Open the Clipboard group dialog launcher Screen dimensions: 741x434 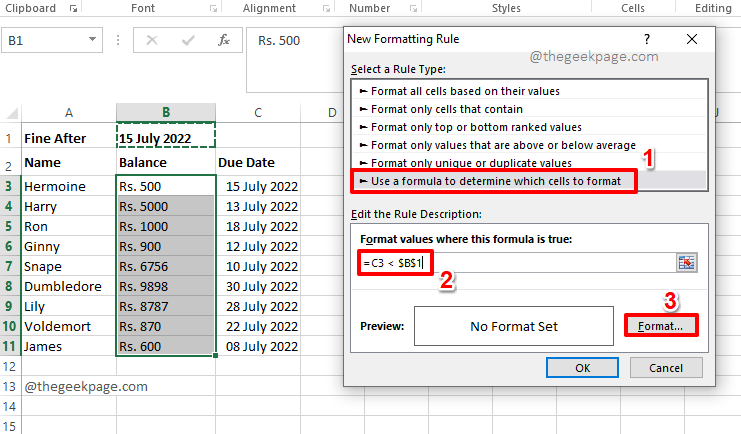click(73, 8)
